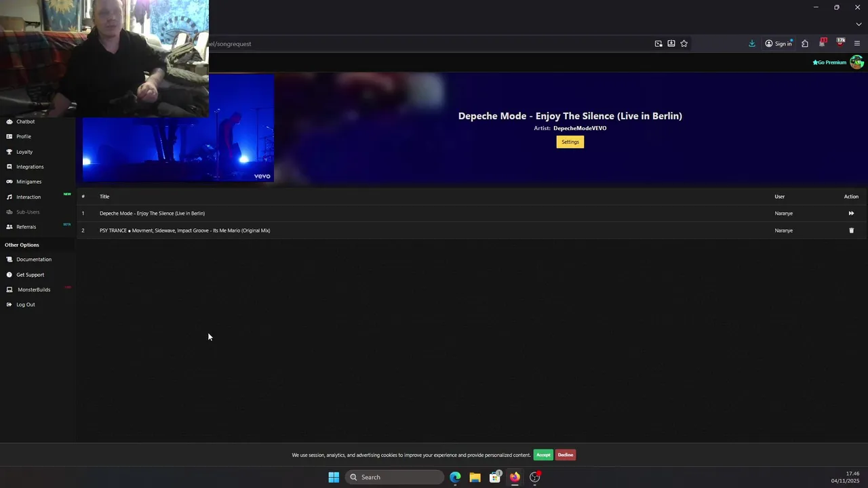The image size is (868, 488).
Task: Click Log Out in the sidebar
Action: (x=25, y=304)
